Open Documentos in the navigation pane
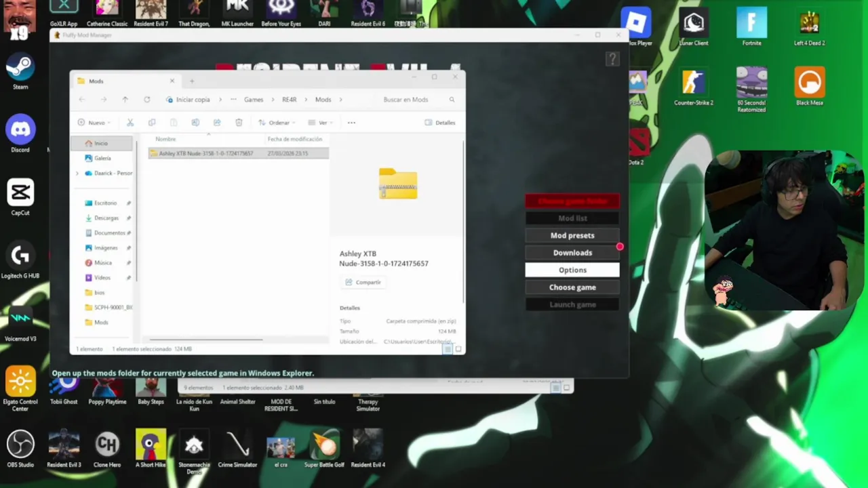The height and width of the screenshot is (488, 868). pos(108,232)
